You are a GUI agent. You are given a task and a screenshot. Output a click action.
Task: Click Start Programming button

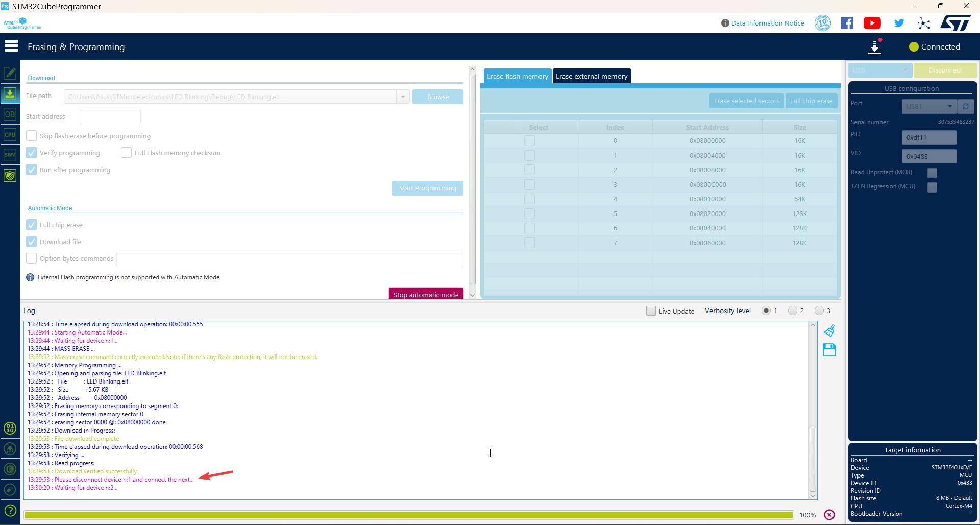tap(428, 188)
